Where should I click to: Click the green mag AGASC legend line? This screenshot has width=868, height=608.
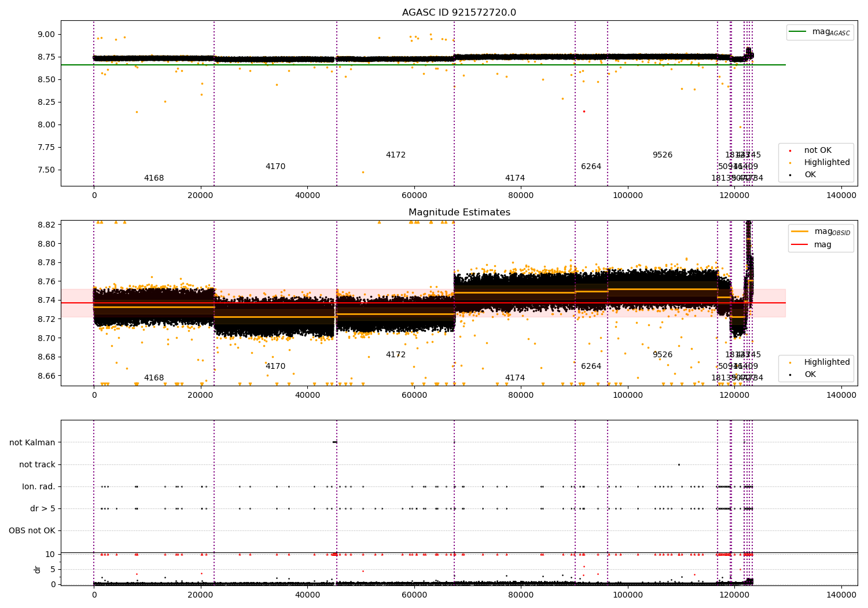(x=799, y=32)
